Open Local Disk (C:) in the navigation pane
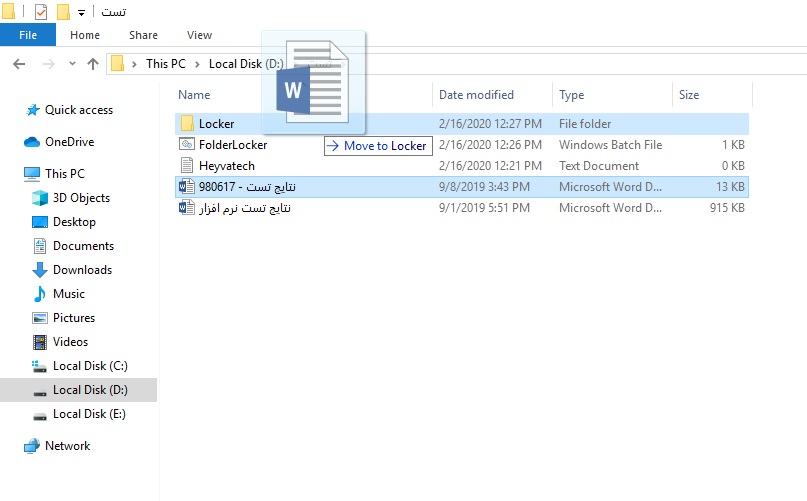Screen dimensions: 807x501 pos(90,366)
